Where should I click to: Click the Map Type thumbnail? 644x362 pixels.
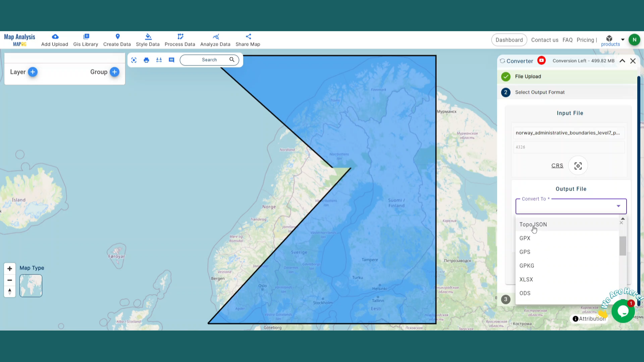31,286
